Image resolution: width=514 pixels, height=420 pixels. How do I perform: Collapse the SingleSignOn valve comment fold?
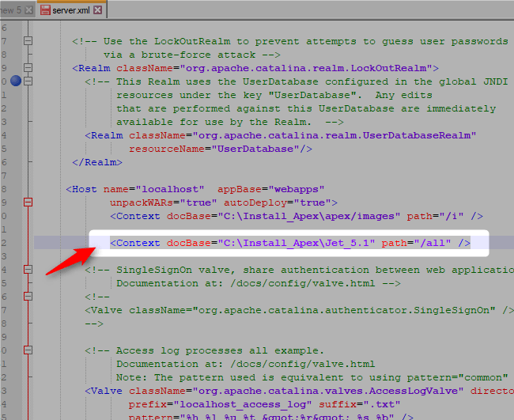(28, 270)
